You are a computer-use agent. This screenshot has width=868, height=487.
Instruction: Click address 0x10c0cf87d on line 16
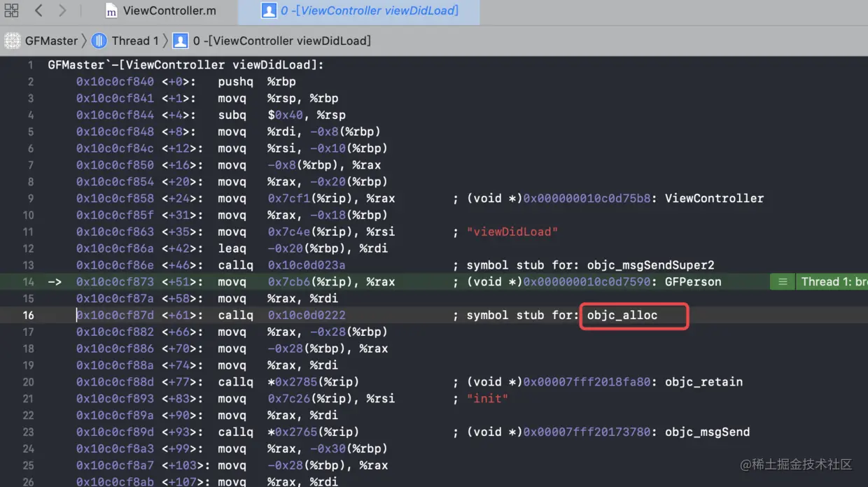coord(115,316)
